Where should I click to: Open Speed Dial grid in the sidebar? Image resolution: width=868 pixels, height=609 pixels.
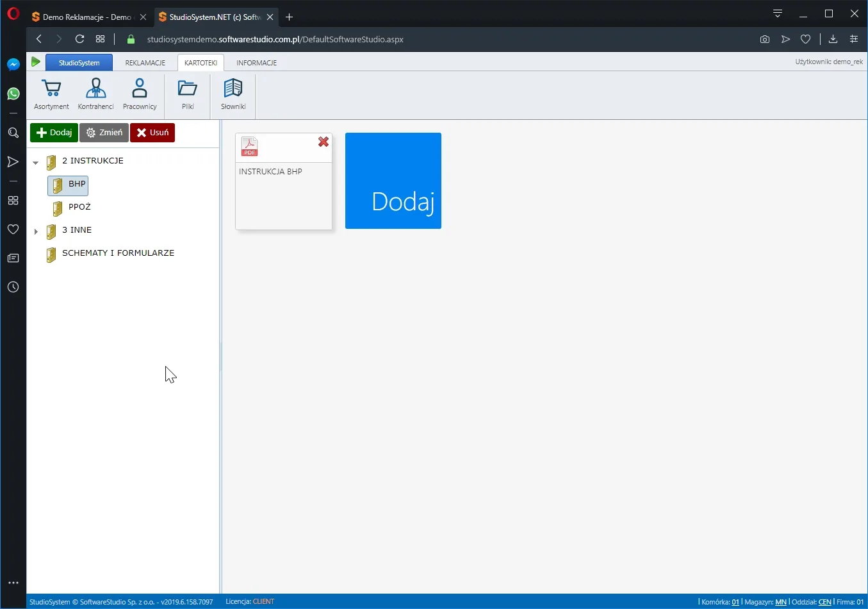pos(13,200)
